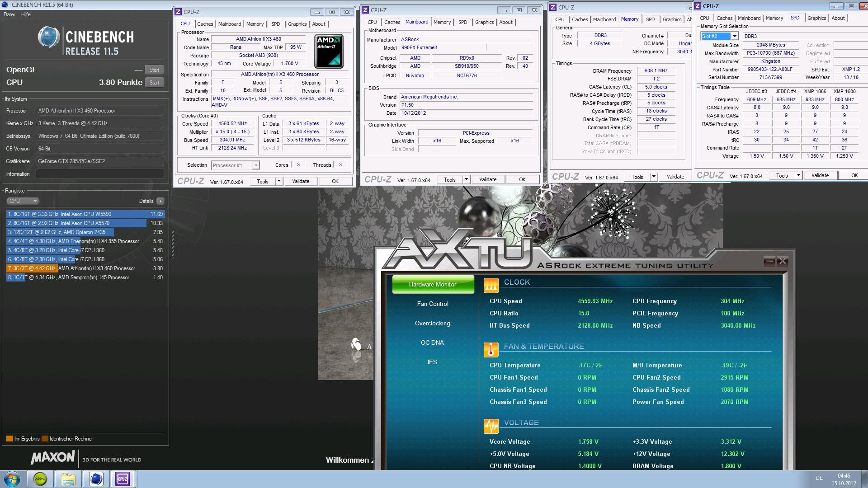Click the SPD CPU-Z window's title icon
868x488 pixels.
698,6
